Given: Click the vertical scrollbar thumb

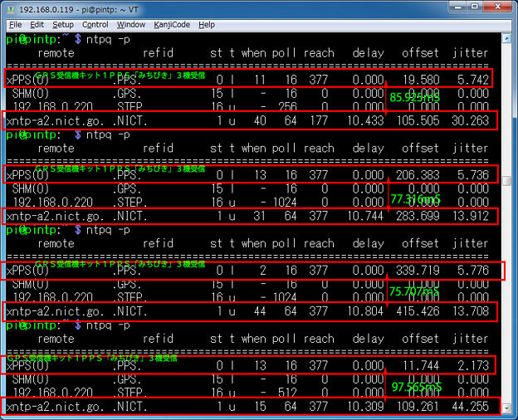Looking at the screenshot, I should click(506, 181).
